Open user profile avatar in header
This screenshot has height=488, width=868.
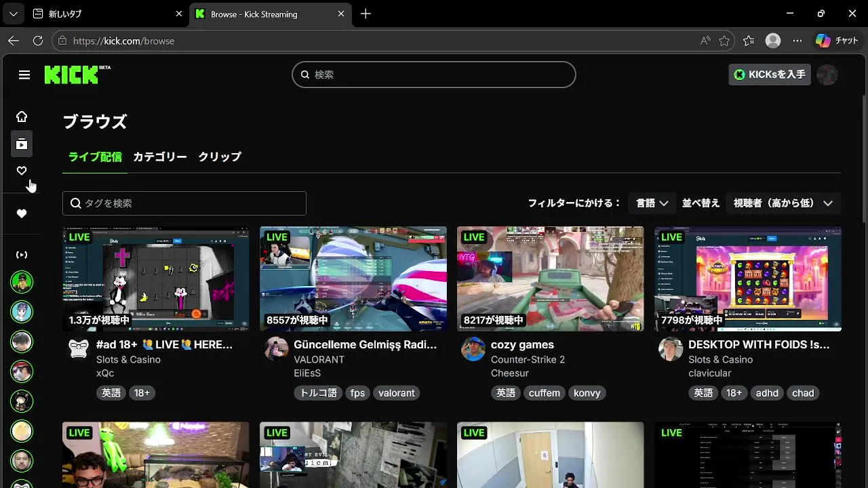[x=827, y=75]
